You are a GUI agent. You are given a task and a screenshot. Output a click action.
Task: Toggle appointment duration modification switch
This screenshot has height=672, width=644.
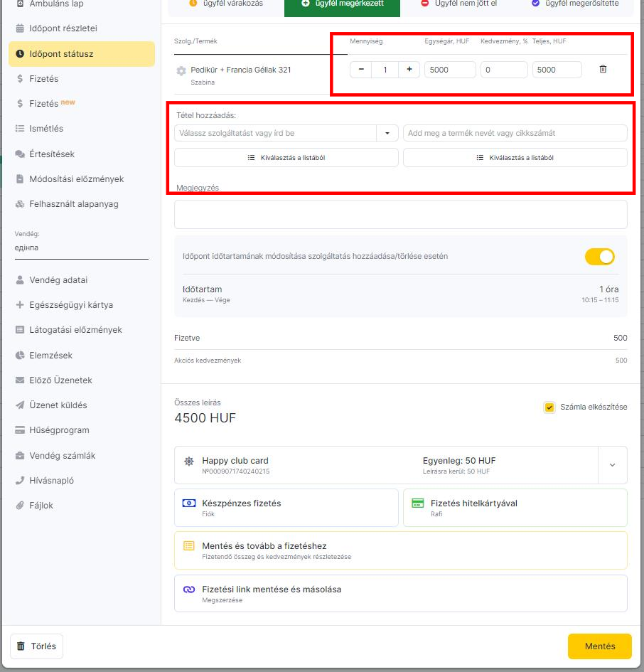(599, 257)
